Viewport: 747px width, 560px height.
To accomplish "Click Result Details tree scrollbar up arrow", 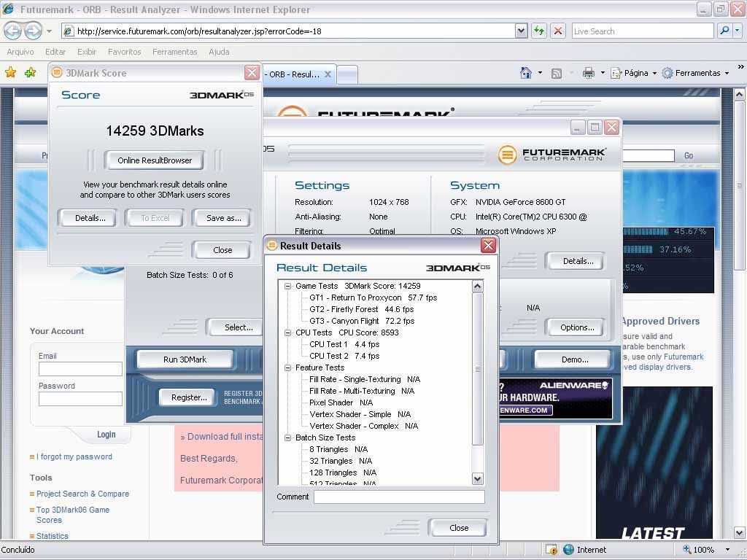I will coord(477,286).
